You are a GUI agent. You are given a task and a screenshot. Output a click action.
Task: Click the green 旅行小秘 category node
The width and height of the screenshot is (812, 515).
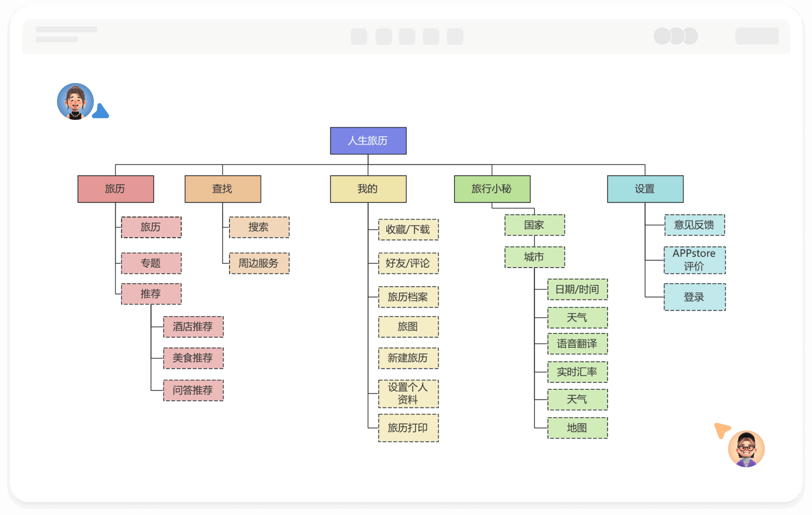492,189
